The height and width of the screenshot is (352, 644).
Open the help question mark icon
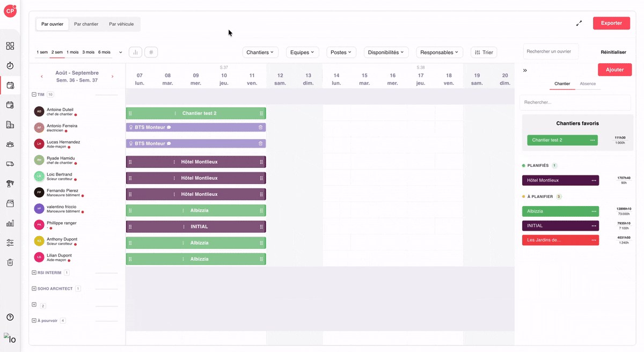[x=10, y=317]
